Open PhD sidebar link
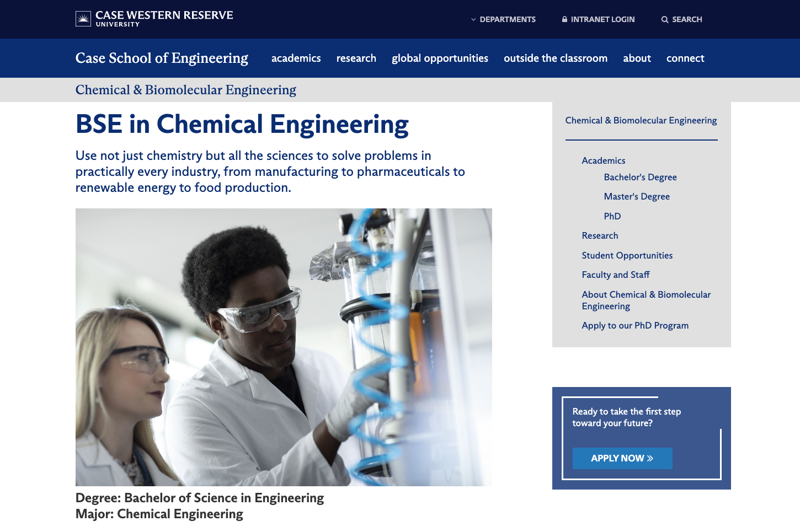Viewport: 800px width, 532px height. (x=612, y=216)
